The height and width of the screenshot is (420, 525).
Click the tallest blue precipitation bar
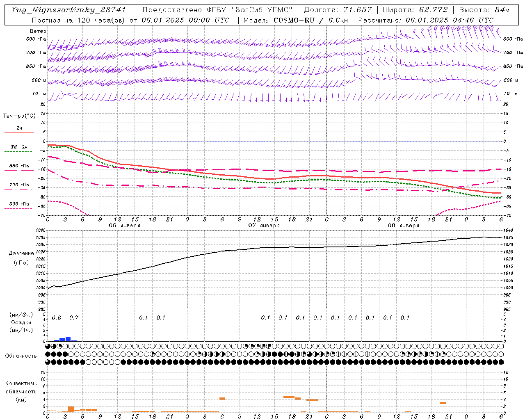pyautogui.click(x=68, y=339)
